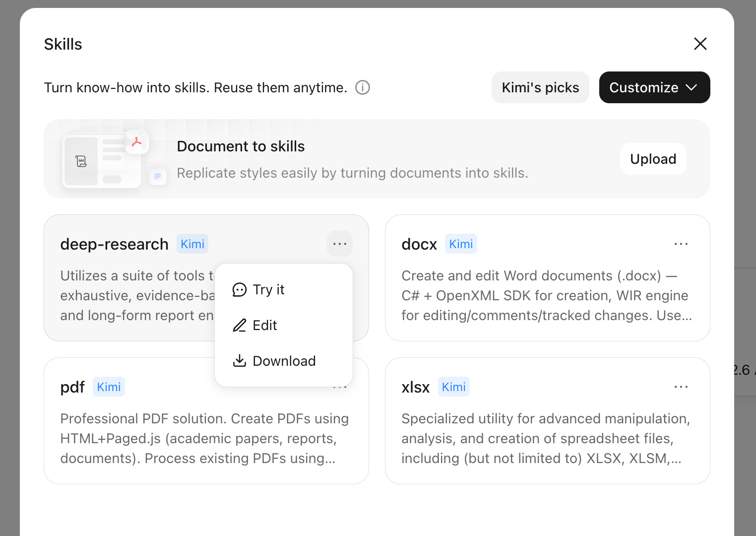Click the Kimi tag on docx

tap(461, 244)
